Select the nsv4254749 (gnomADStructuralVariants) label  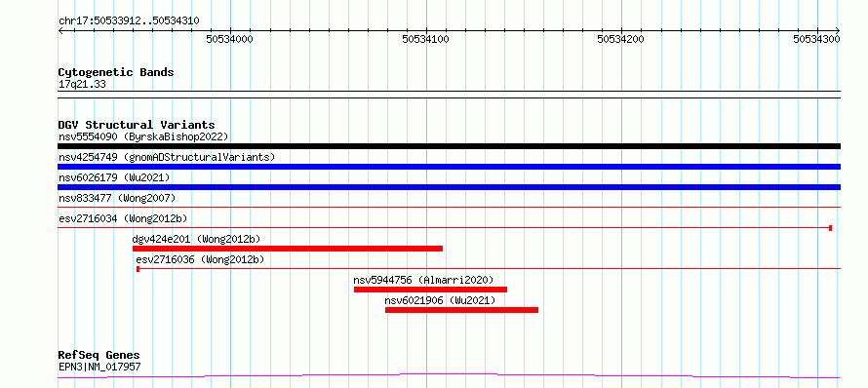pyautogui.click(x=167, y=157)
